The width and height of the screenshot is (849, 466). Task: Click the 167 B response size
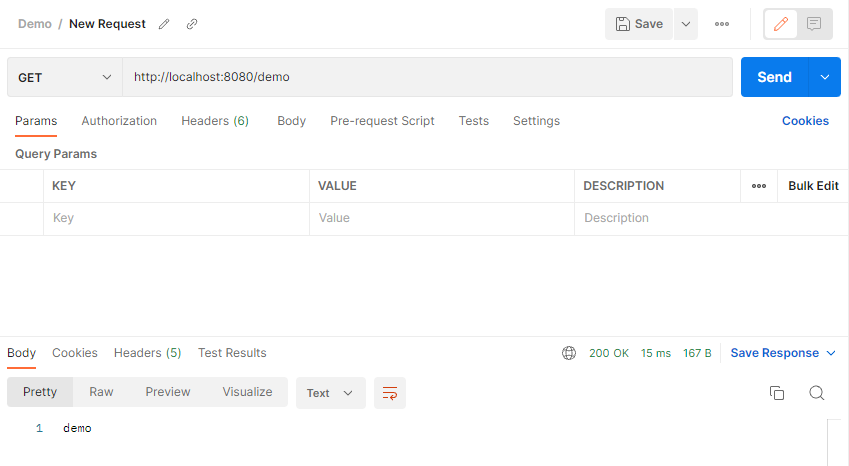click(697, 353)
